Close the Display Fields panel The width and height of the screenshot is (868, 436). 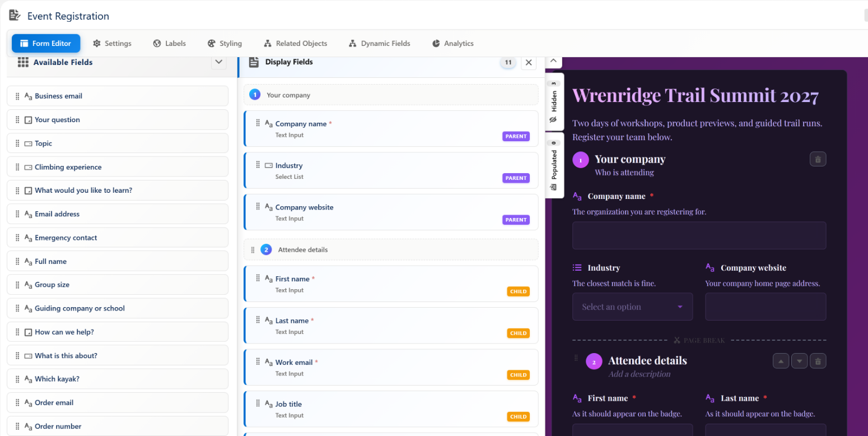529,63
